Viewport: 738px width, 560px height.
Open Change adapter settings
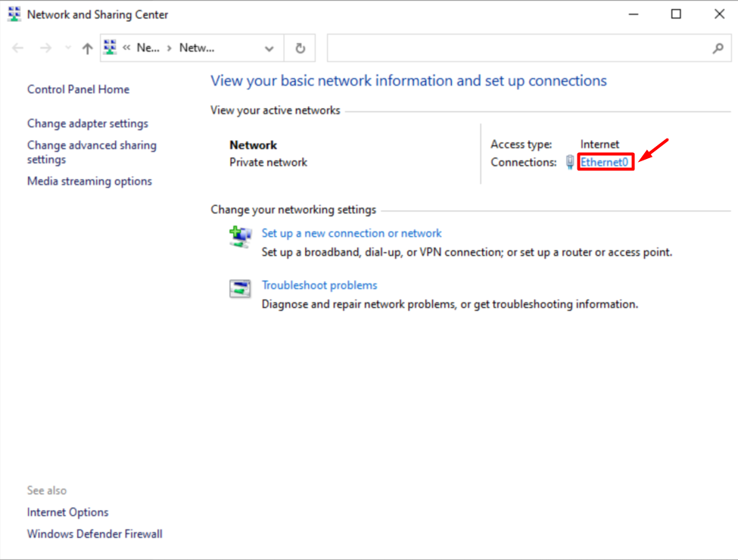pyautogui.click(x=87, y=123)
